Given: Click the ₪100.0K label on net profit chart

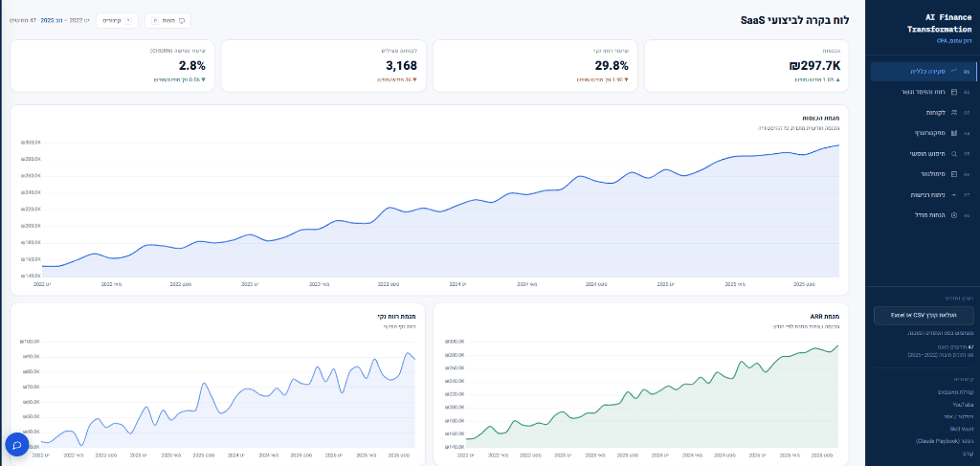Looking at the screenshot, I should tap(32, 342).
